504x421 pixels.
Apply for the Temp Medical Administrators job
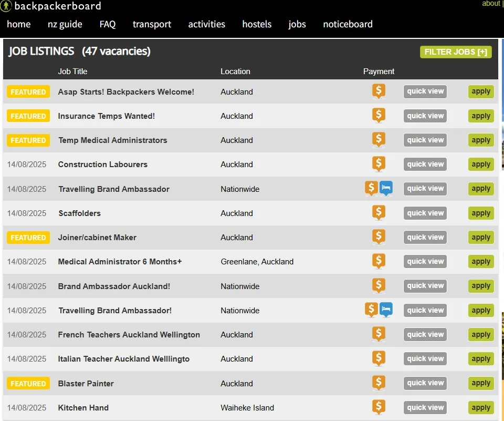pyautogui.click(x=481, y=140)
